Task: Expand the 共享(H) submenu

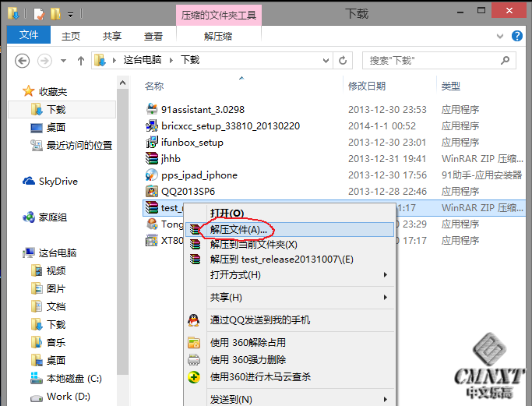Action: 385,297
